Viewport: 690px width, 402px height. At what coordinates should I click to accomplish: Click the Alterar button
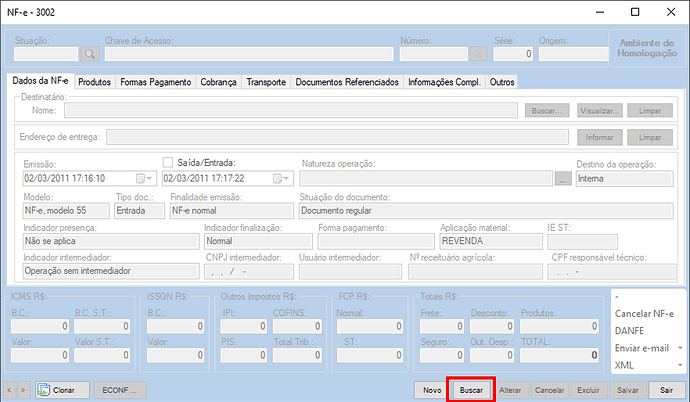tap(510, 390)
